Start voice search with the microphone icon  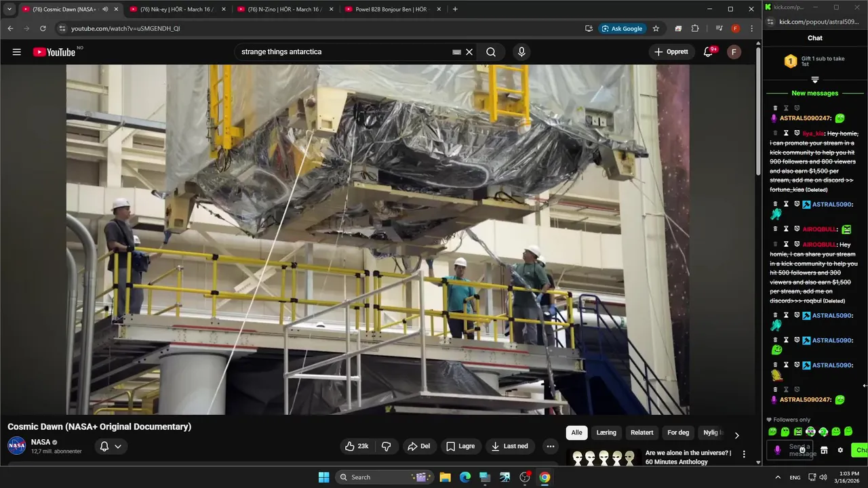point(521,52)
